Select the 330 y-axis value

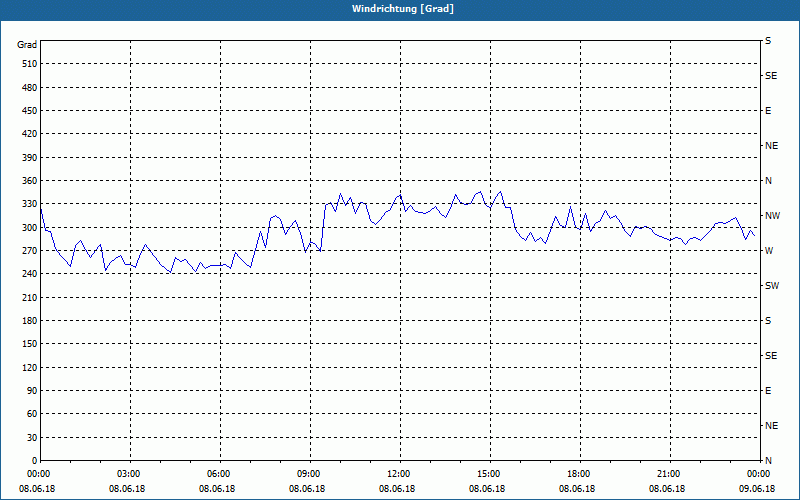pos(30,204)
